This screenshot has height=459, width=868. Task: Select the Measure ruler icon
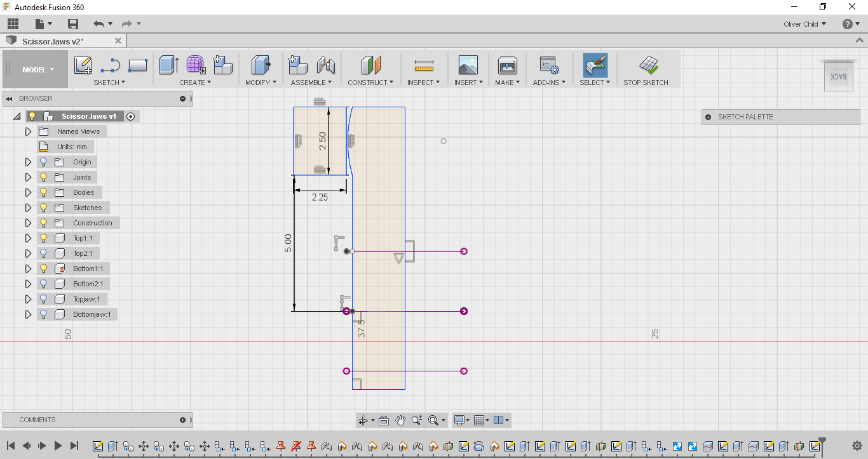pyautogui.click(x=423, y=65)
